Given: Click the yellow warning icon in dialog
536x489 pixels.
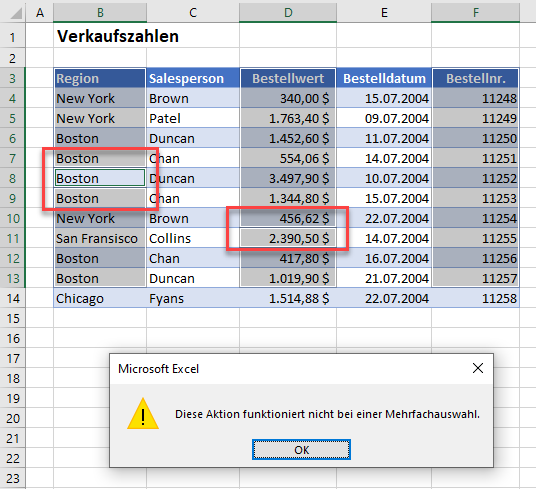Looking at the screenshot, I should click(x=143, y=413).
